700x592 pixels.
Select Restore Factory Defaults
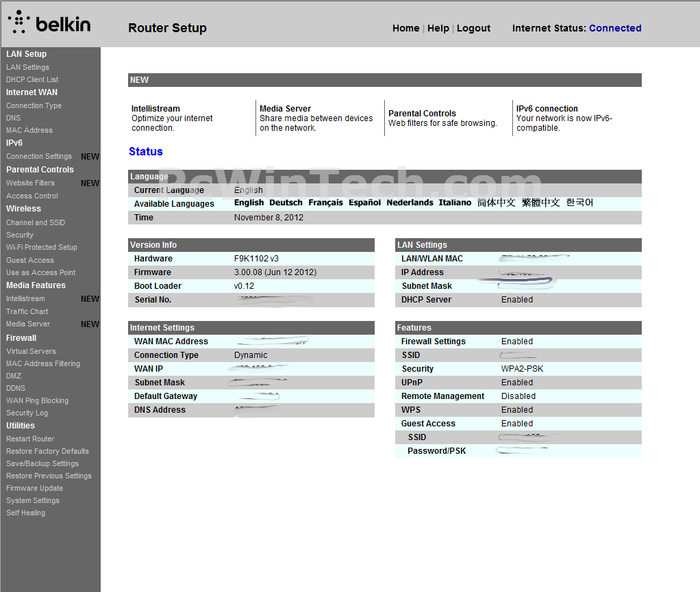tap(48, 451)
